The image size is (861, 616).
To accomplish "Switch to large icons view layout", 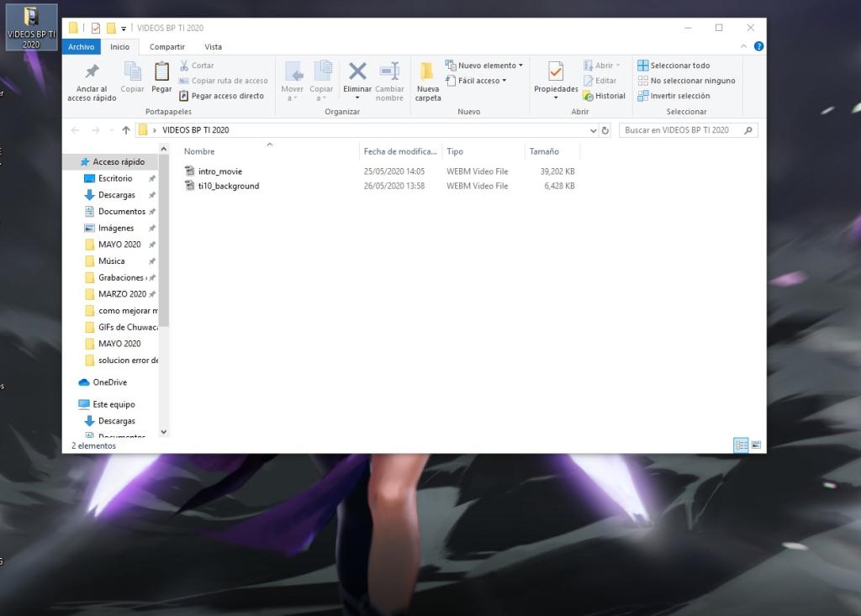I will point(756,445).
